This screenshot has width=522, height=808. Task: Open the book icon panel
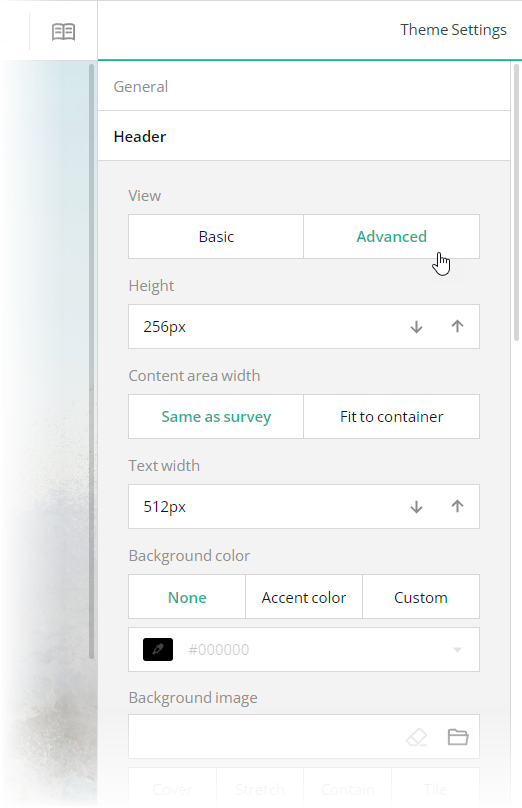[63, 32]
